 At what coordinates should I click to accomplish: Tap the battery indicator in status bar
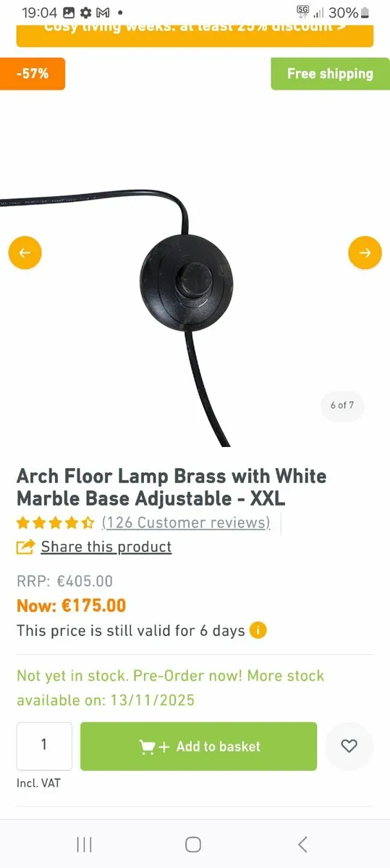click(365, 12)
